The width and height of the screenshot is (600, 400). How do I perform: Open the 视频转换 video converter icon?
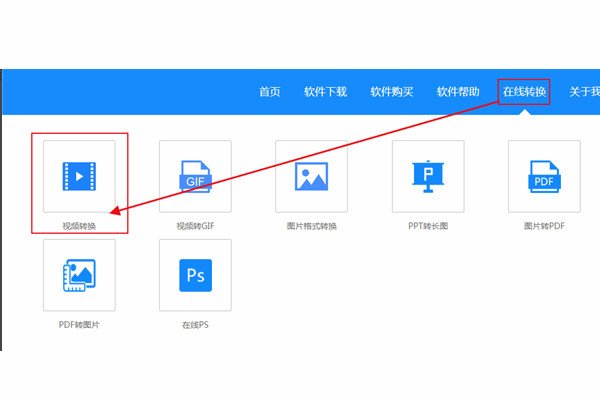pyautogui.click(x=79, y=176)
